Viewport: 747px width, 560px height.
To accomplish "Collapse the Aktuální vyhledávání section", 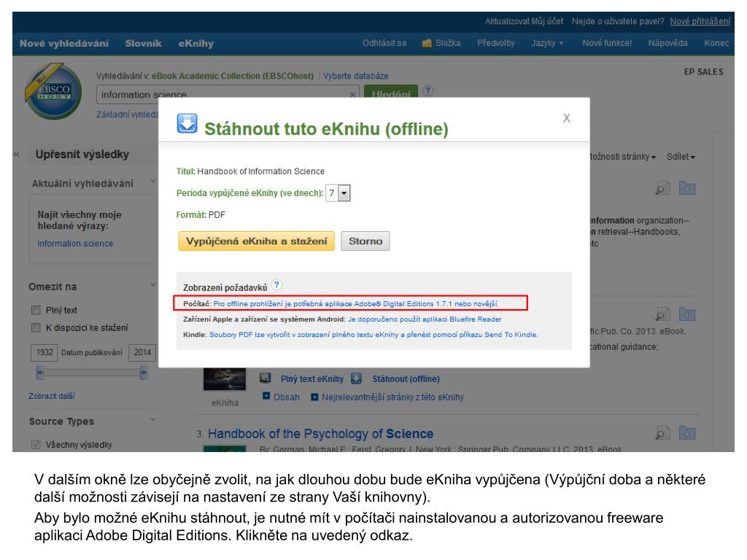I will click(153, 181).
